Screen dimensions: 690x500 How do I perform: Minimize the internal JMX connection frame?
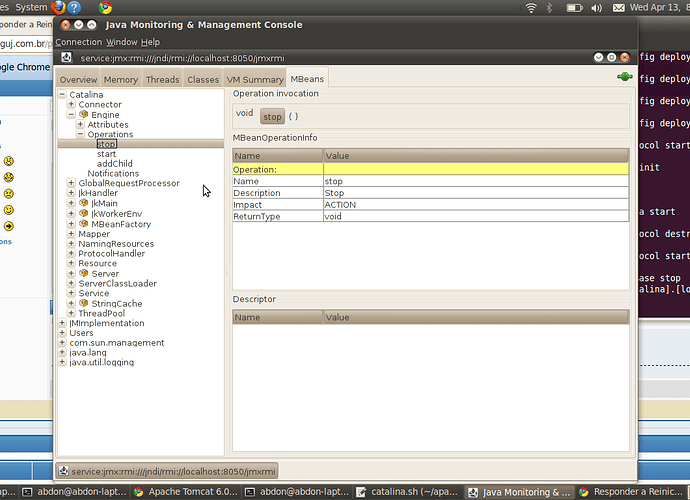pyautogui.click(x=598, y=57)
